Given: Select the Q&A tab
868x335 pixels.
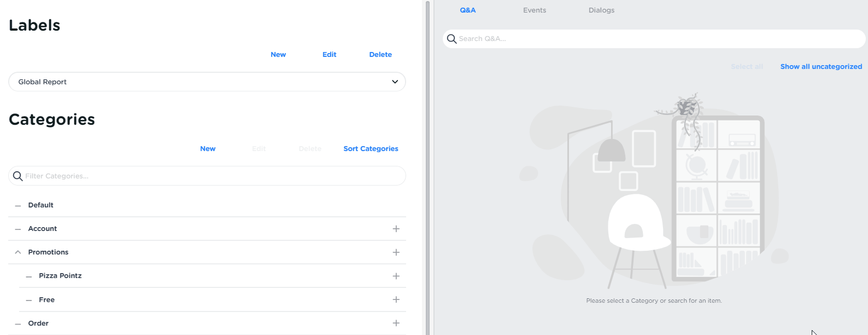Looking at the screenshot, I should coord(468,10).
